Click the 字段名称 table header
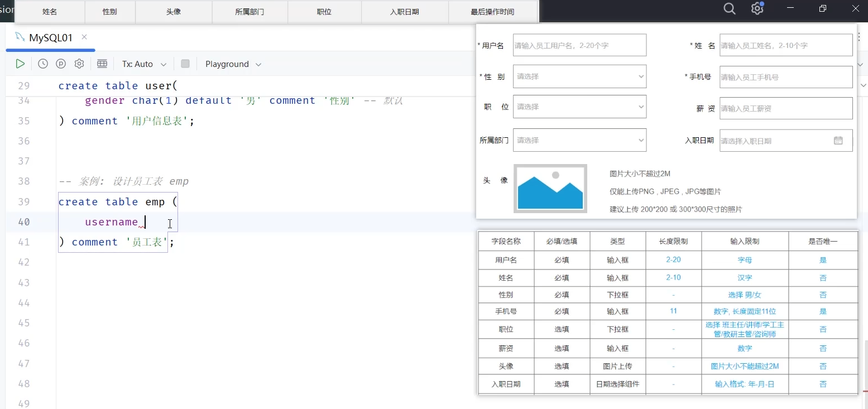 point(506,242)
